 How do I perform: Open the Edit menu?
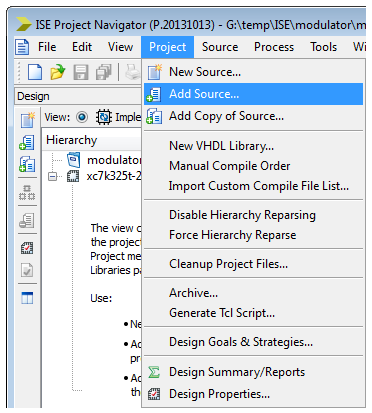pos(82,47)
